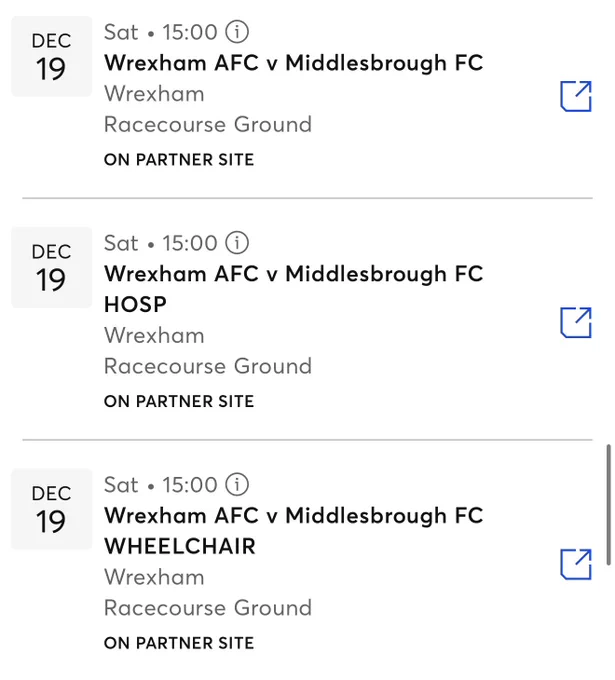Open external link icon for the standard match listing
The height and width of the screenshot is (680, 615).
(x=576, y=96)
